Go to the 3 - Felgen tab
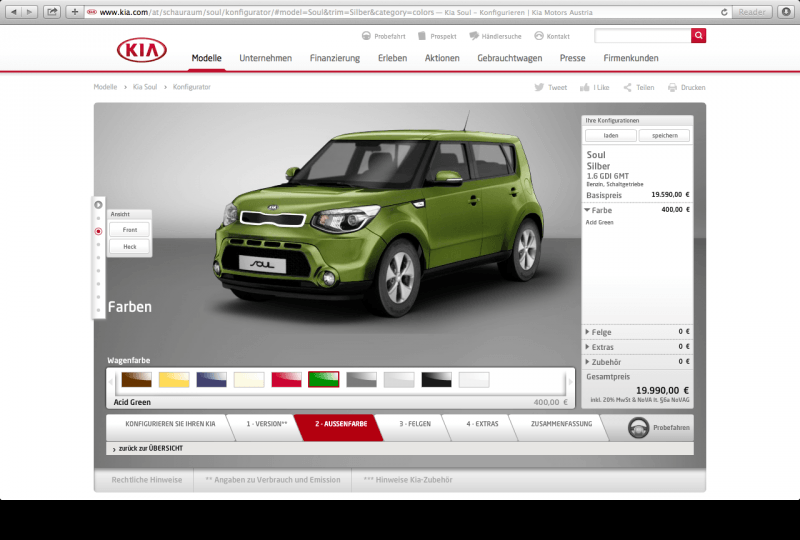Image resolution: width=800 pixels, height=540 pixels. pos(415,424)
